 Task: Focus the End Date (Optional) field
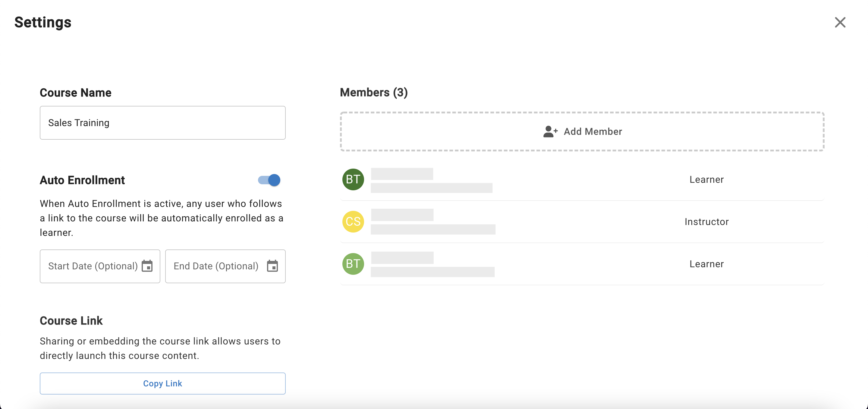point(216,266)
